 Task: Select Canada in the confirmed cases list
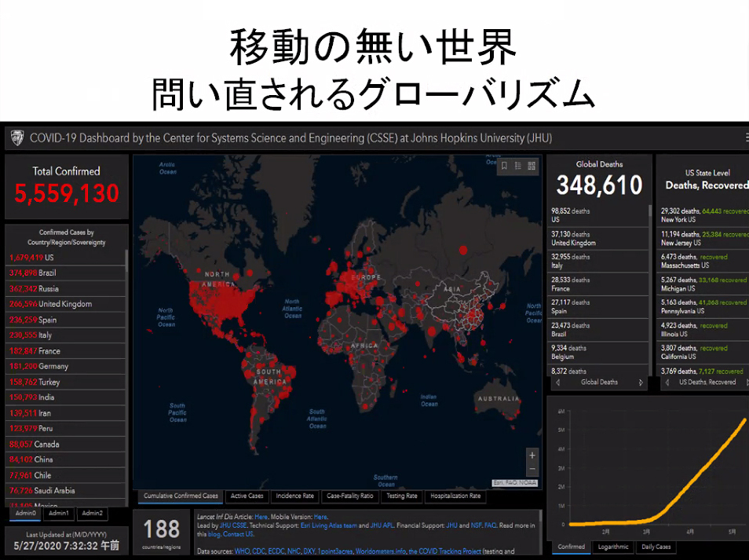pyautogui.click(x=65, y=445)
